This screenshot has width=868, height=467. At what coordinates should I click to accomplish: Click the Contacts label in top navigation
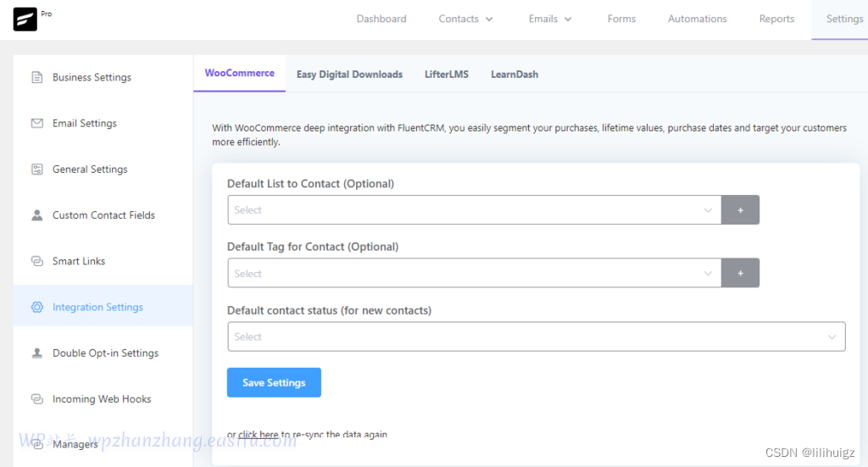click(x=459, y=19)
